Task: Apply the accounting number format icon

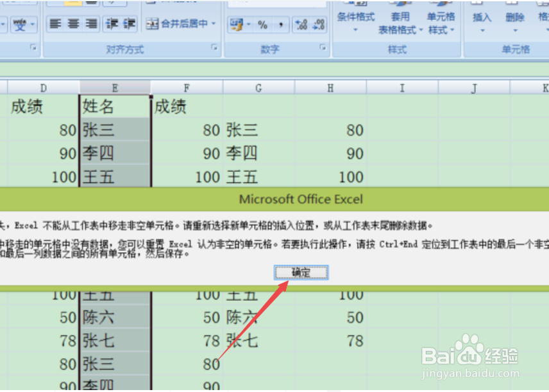Action: click(x=236, y=24)
